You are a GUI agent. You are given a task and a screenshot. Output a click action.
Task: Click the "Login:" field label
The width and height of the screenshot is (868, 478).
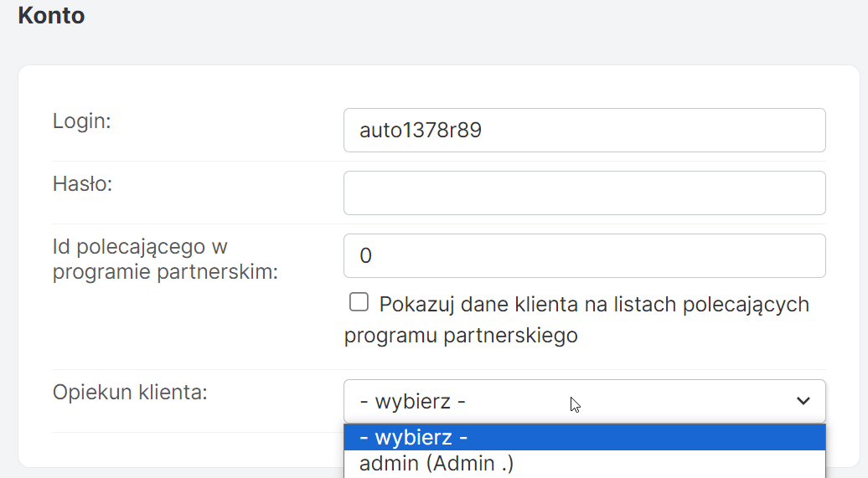coord(82,121)
